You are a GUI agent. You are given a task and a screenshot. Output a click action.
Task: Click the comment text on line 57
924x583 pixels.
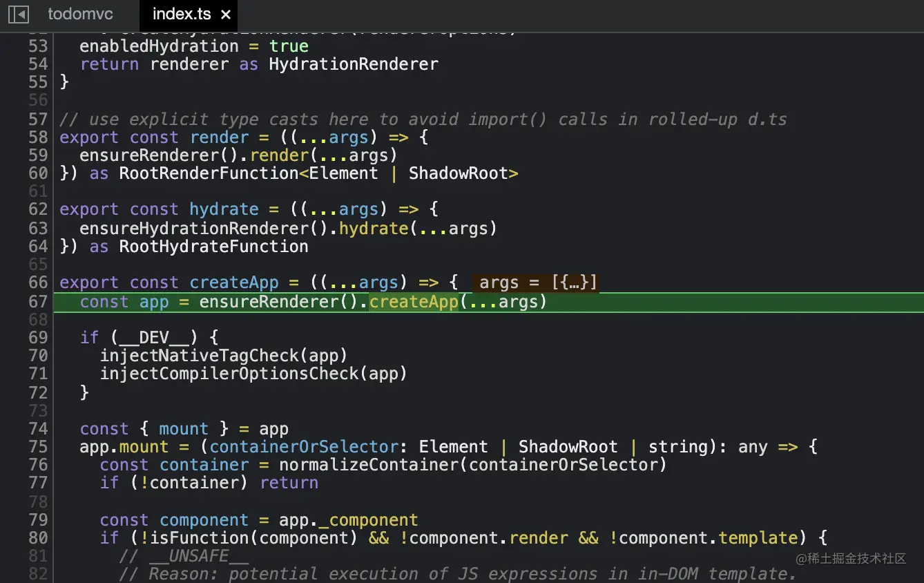point(423,120)
